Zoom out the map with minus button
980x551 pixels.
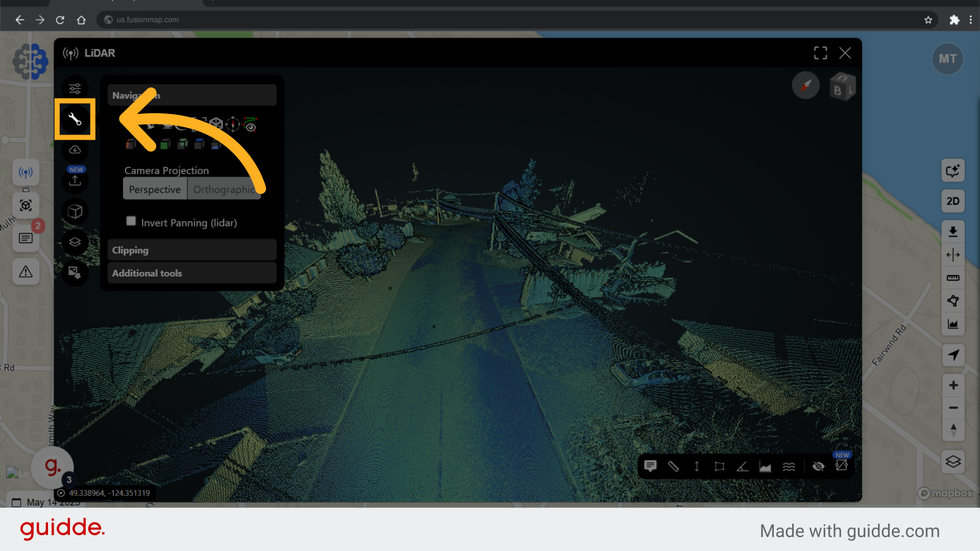(x=953, y=408)
